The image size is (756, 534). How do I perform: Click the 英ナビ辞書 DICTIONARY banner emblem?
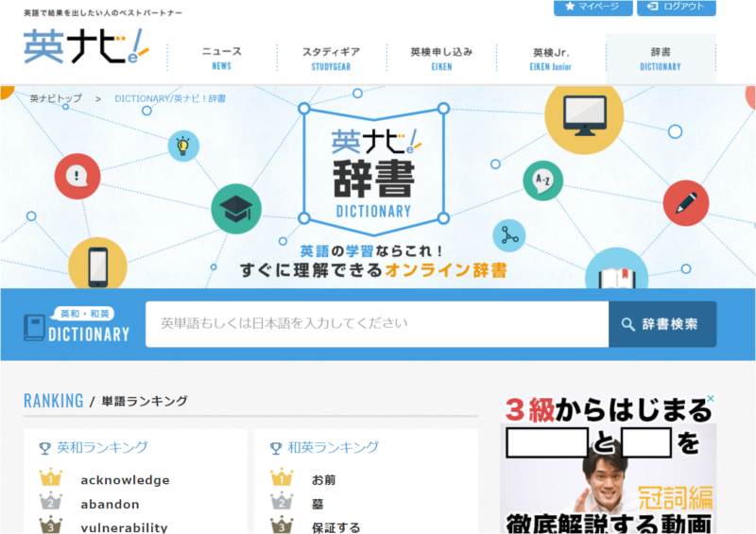point(373,171)
